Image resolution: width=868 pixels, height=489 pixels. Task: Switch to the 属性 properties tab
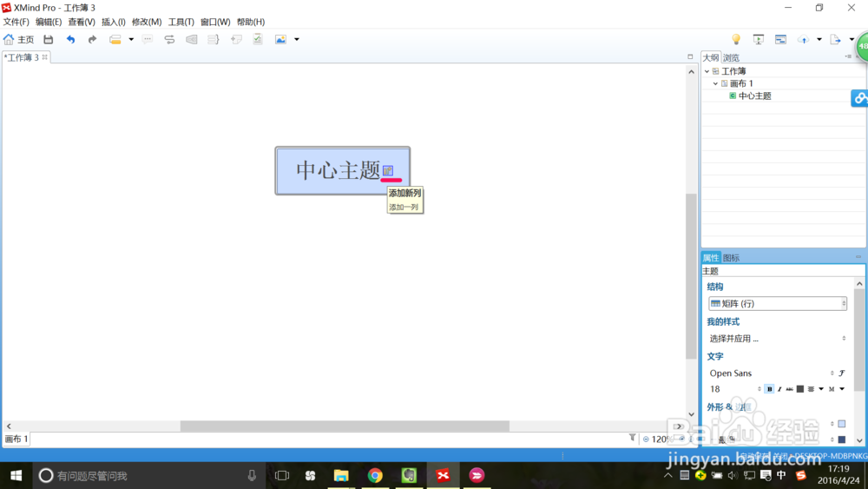click(x=711, y=257)
